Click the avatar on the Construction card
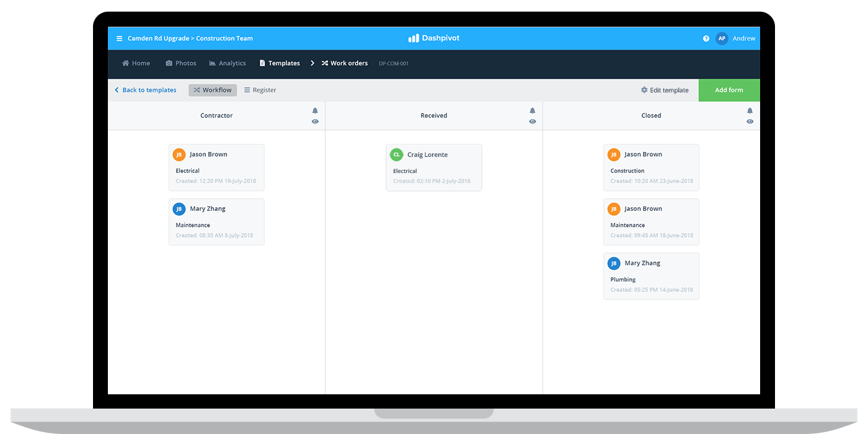Image resolution: width=868 pixels, height=434 pixels. click(614, 155)
